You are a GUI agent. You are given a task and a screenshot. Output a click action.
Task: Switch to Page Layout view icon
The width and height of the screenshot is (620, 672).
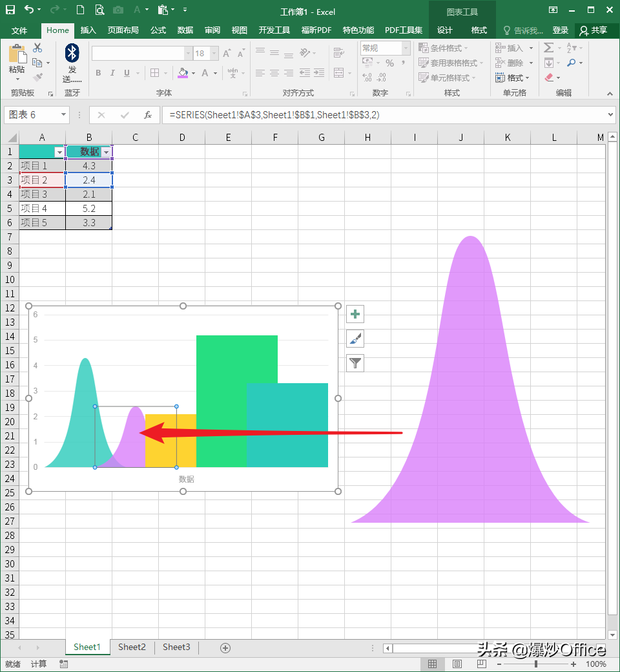(457, 664)
